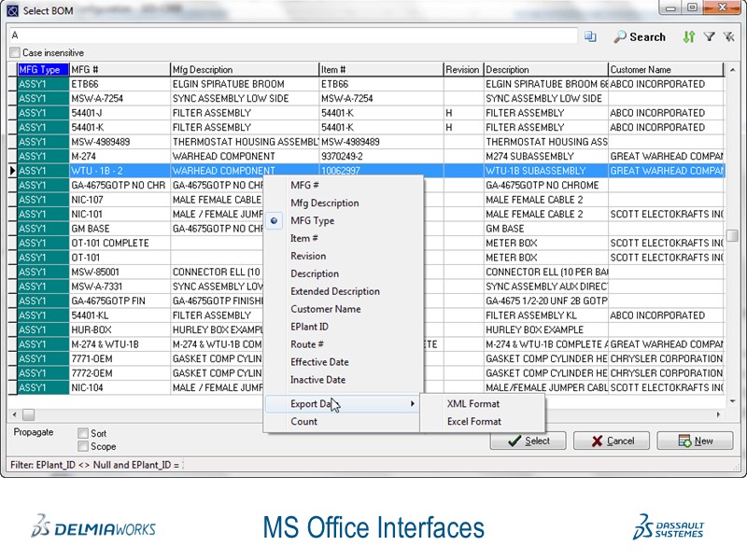Enable the Case insensitive checkbox

point(15,53)
